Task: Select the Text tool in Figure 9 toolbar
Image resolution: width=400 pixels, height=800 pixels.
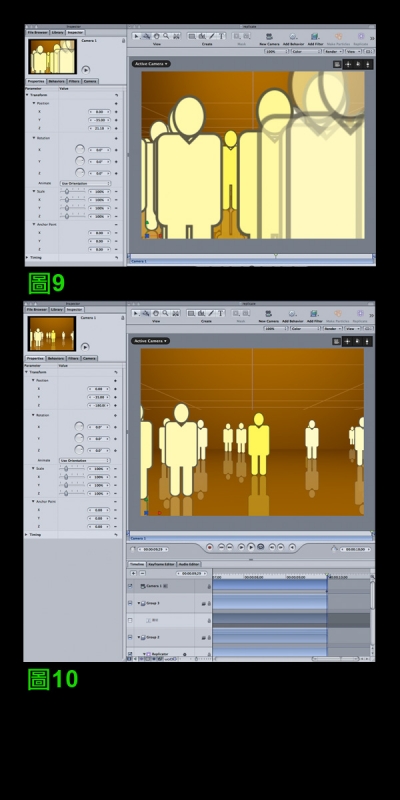Action: pyautogui.click(x=222, y=36)
